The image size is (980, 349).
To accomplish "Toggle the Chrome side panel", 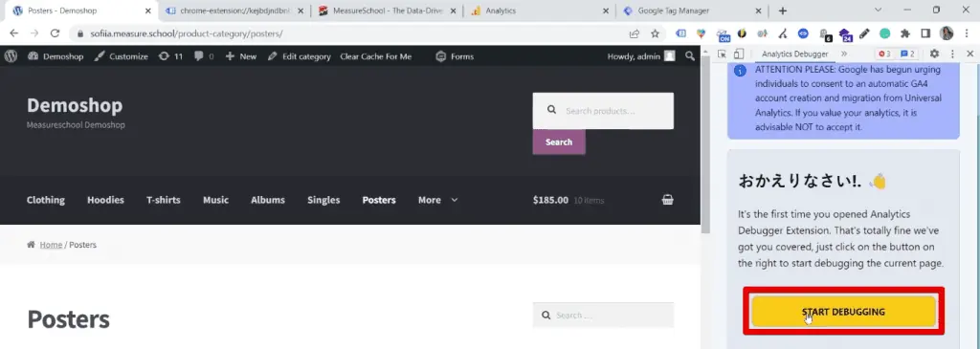I will coord(925,33).
